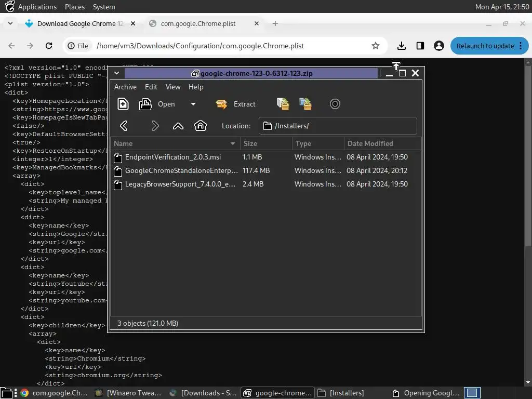Open the Places menu
This screenshot has height=399, width=532.
(x=75, y=7)
